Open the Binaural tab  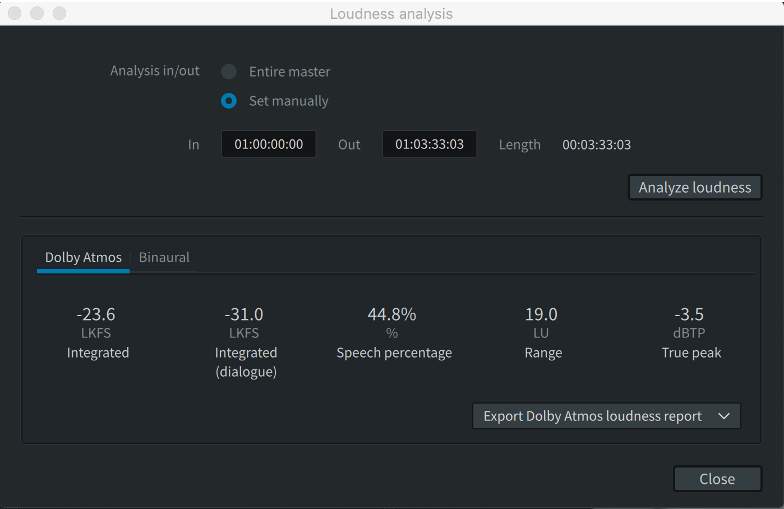(164, 257)
